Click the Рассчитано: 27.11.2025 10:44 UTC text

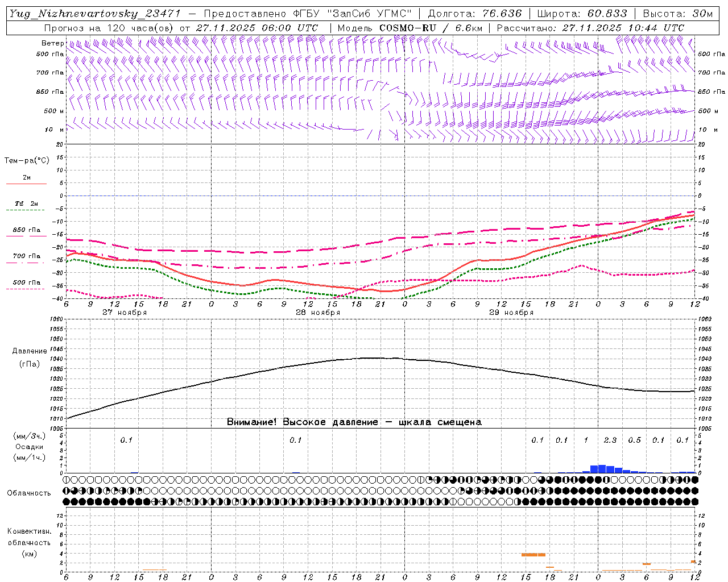590,28
